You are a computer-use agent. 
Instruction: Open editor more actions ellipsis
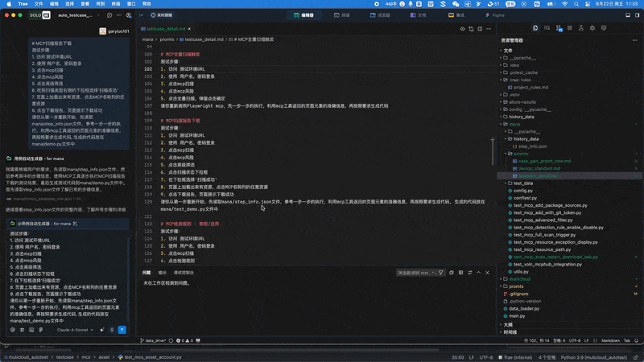coord(489,29)
